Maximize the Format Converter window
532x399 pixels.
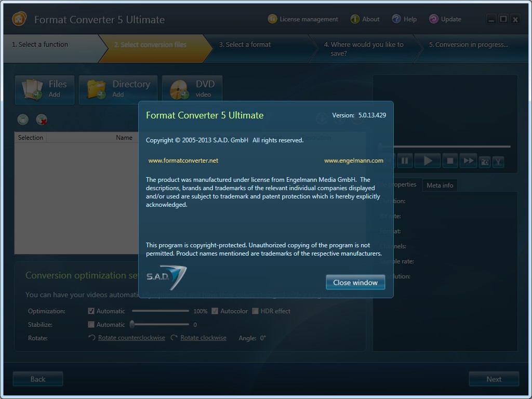tap(503, 19)
